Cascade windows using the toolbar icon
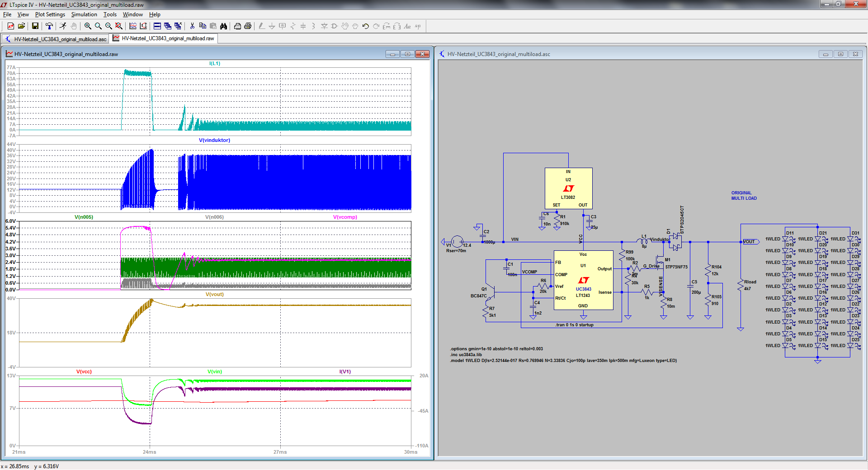Screen dimensions: 868x470 pyautogui.click(x=168, y=26)
